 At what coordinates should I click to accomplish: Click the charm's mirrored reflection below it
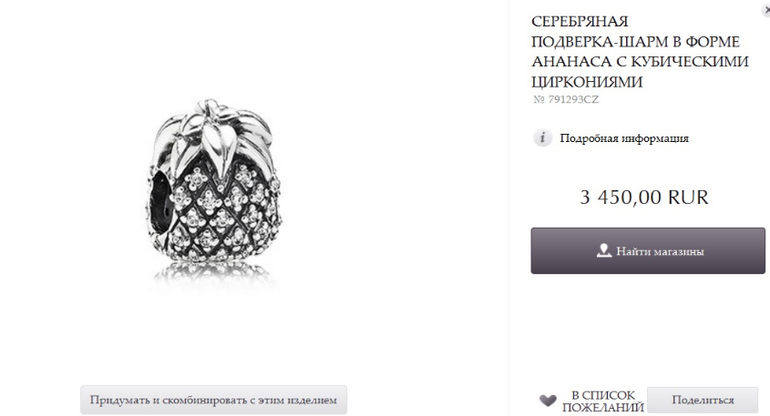point(214,274)
